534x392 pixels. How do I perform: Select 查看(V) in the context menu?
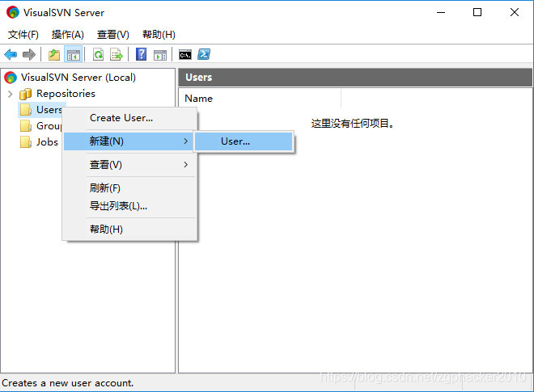(130, 165)
